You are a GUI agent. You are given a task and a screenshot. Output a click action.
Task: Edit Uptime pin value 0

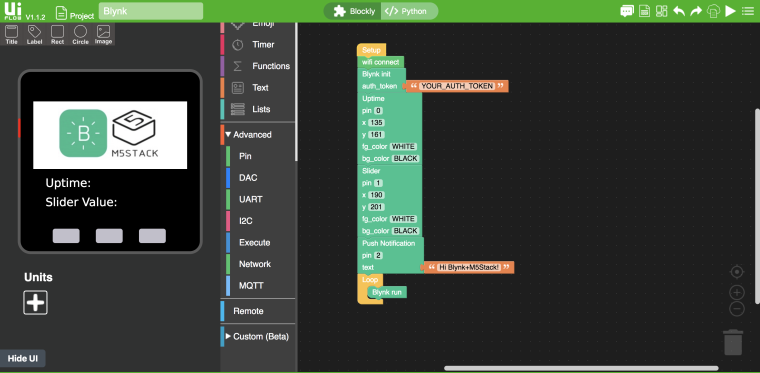pyautogui.click(x=379, y=111)
